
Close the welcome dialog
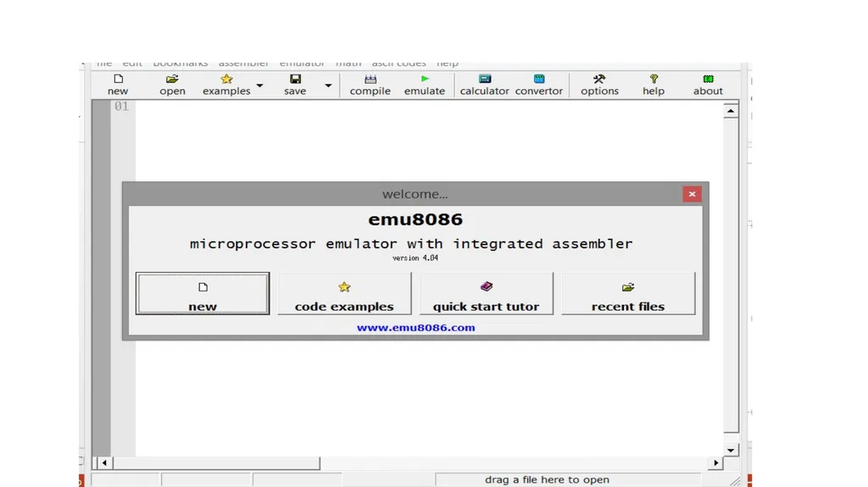[x=692, y=194]
